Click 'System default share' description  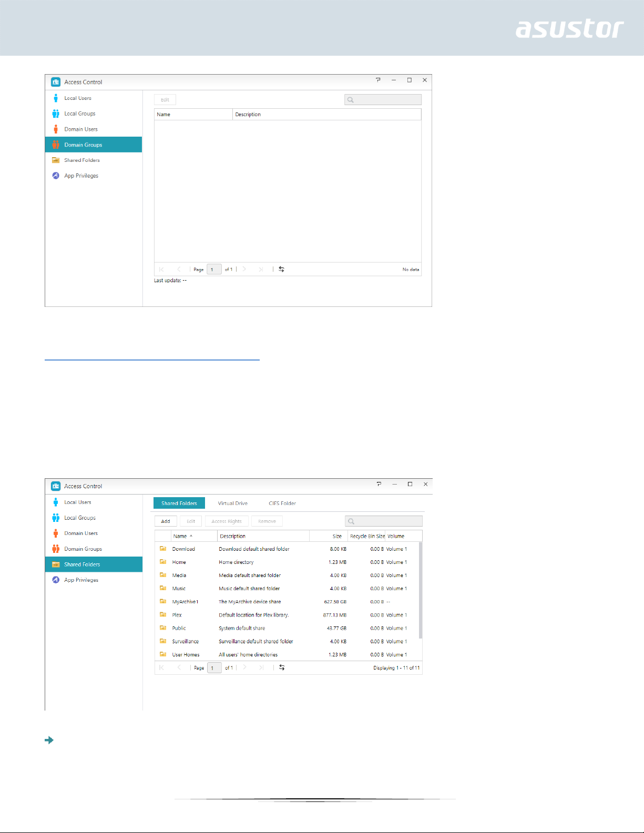pyautogui.click(x=242, y=629)
